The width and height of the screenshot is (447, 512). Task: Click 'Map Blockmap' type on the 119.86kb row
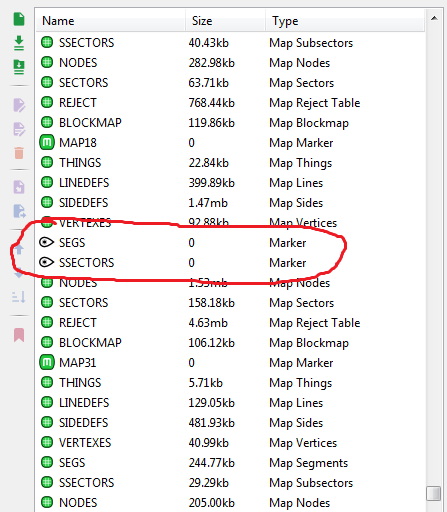309,123
